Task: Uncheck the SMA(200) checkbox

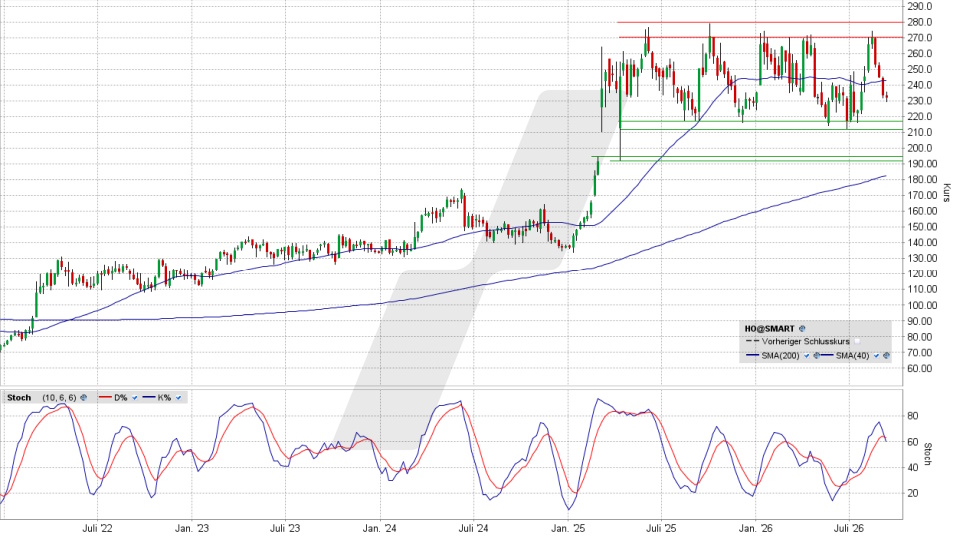Action: coord(806,356)
